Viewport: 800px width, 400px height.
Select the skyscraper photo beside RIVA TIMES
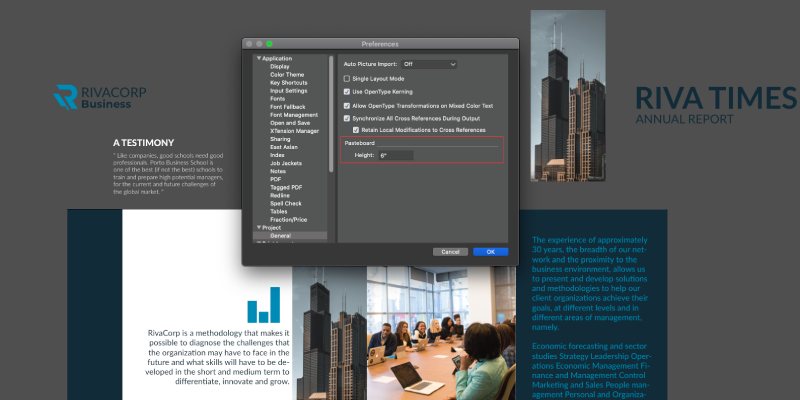click(568, 95)
